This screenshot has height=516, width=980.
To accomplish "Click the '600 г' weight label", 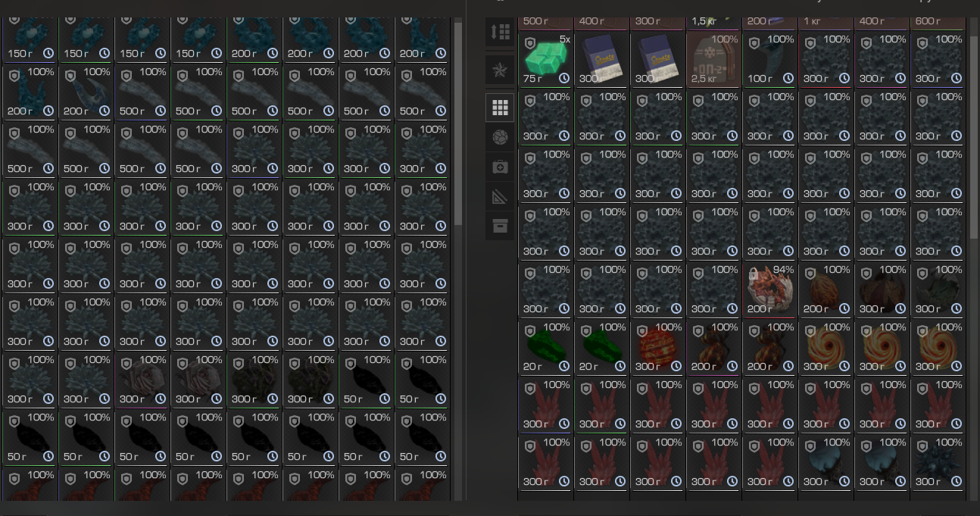I will [x=928, y=21].
